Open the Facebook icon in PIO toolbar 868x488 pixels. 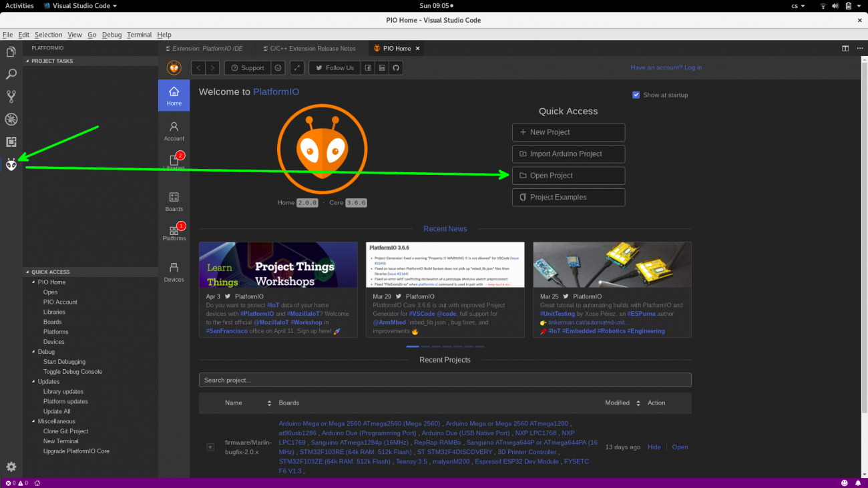coord(368,67)
